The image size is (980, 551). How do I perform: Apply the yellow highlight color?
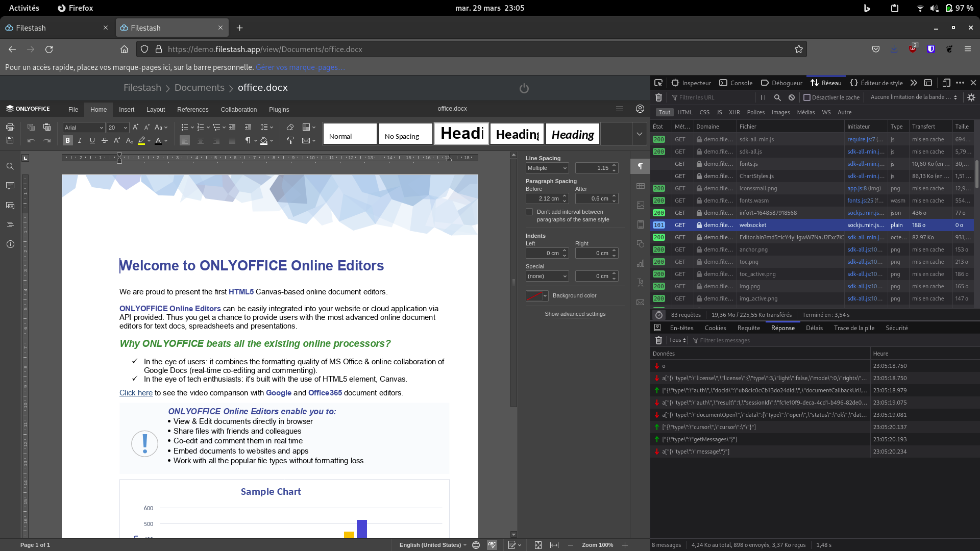[141, 141]
